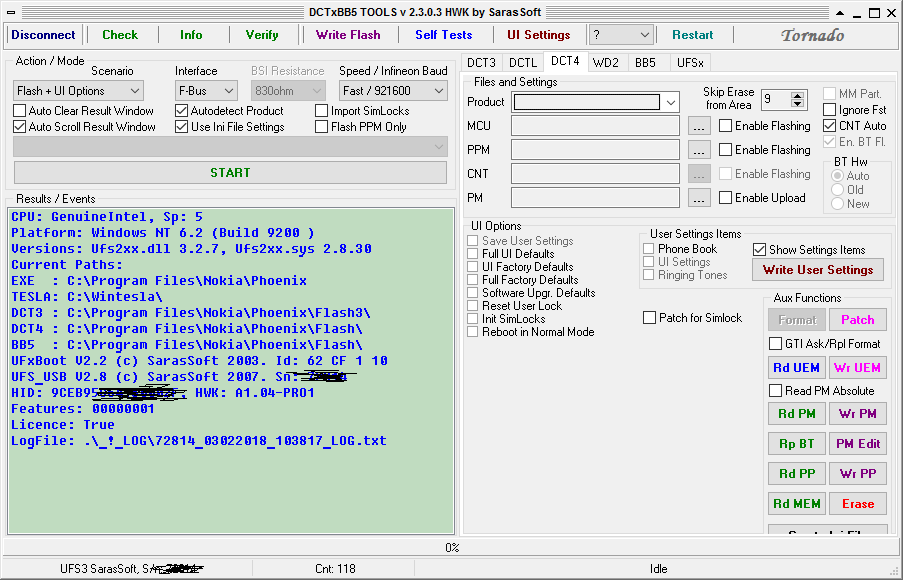Toggle Patch for Simlock checkbox
Viewport: 903px width, 580px height.
(x=650, y=318)
